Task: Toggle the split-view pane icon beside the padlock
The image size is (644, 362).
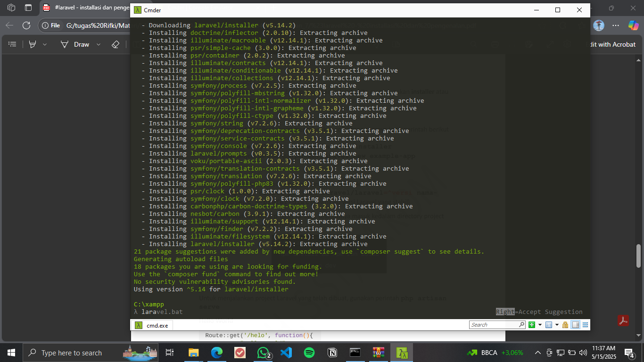Action: [576, 324]
